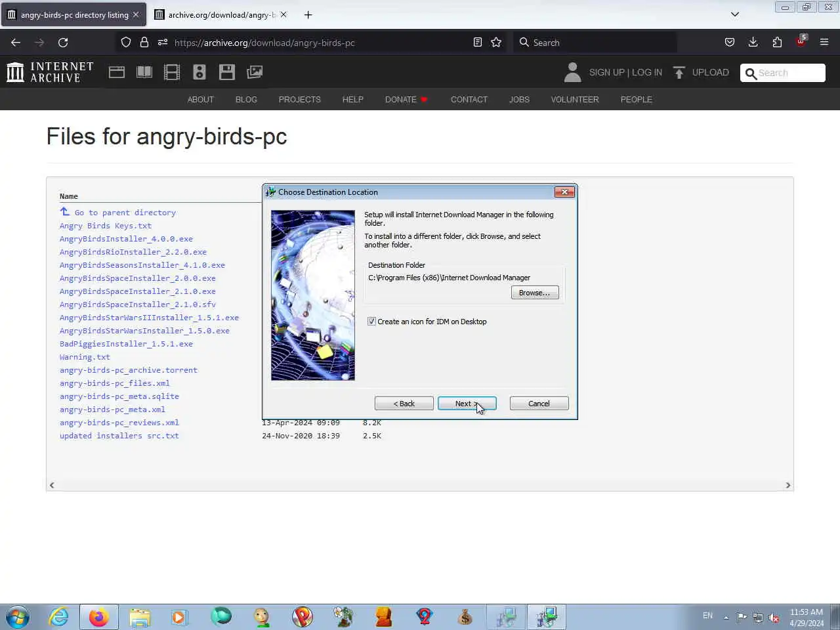Open the ABOUT menu item

click(x=201, y=100)
